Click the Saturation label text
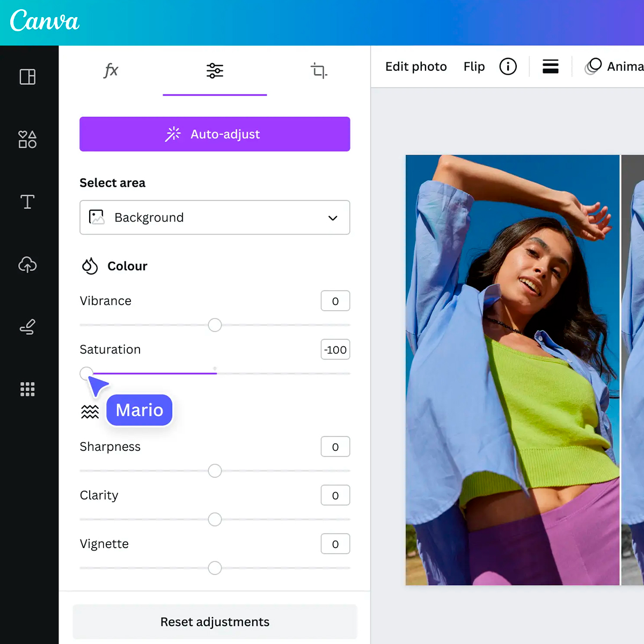Viewport: 644px width, 644px height. 110,349
